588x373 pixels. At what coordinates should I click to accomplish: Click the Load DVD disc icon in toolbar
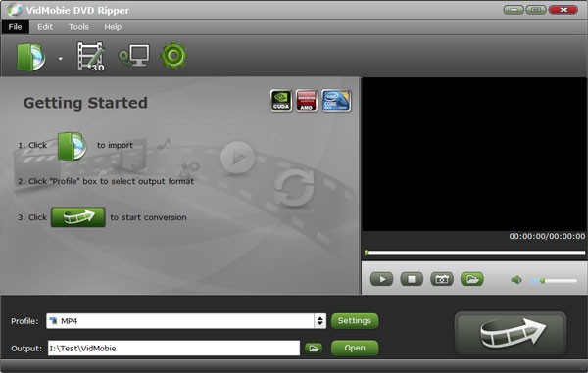click(31, 57)
